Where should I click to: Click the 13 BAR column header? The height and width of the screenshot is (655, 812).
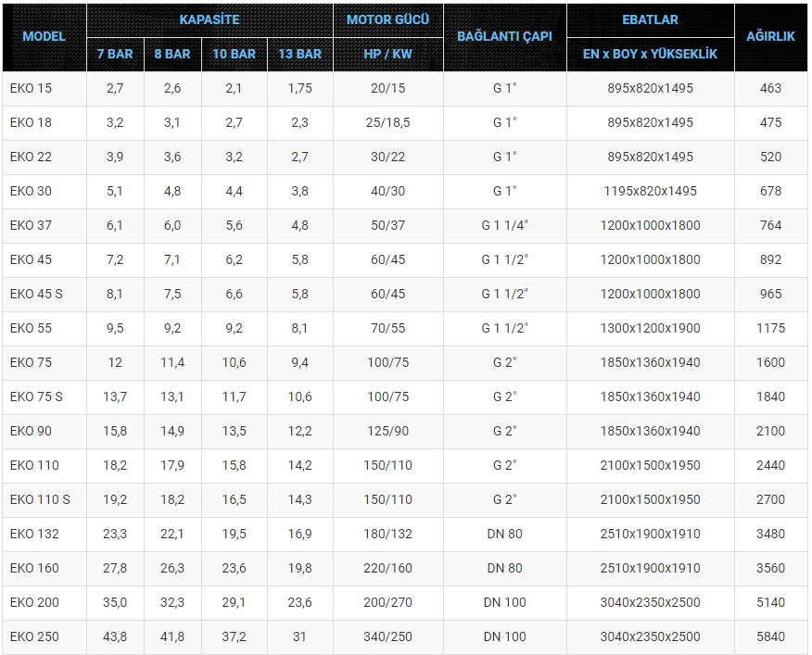pyautogui.click(x=299, y=55)
